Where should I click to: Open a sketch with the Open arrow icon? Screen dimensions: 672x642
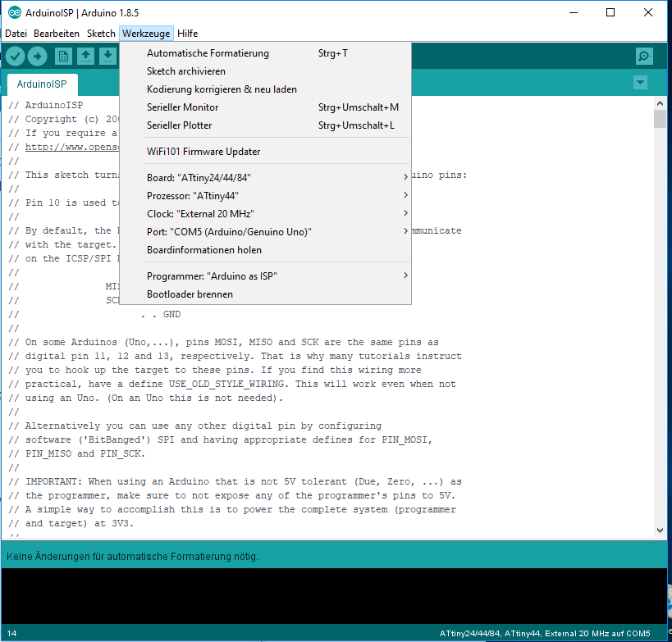[85, 56]
